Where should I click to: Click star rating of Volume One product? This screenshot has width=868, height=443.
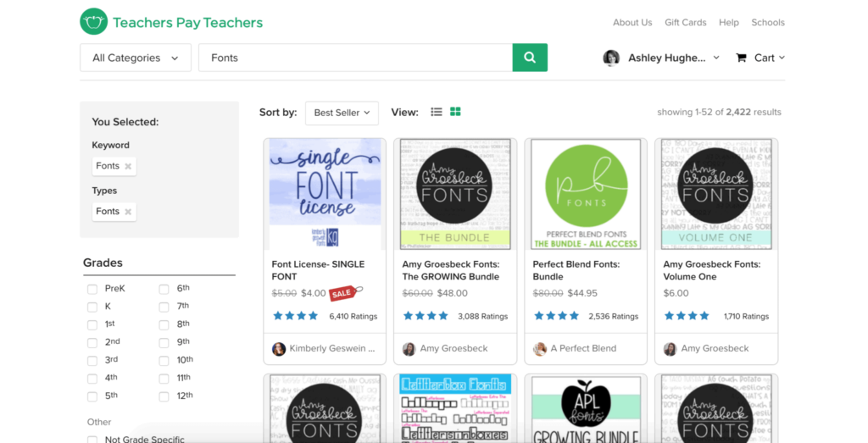(x=687, y=316)
